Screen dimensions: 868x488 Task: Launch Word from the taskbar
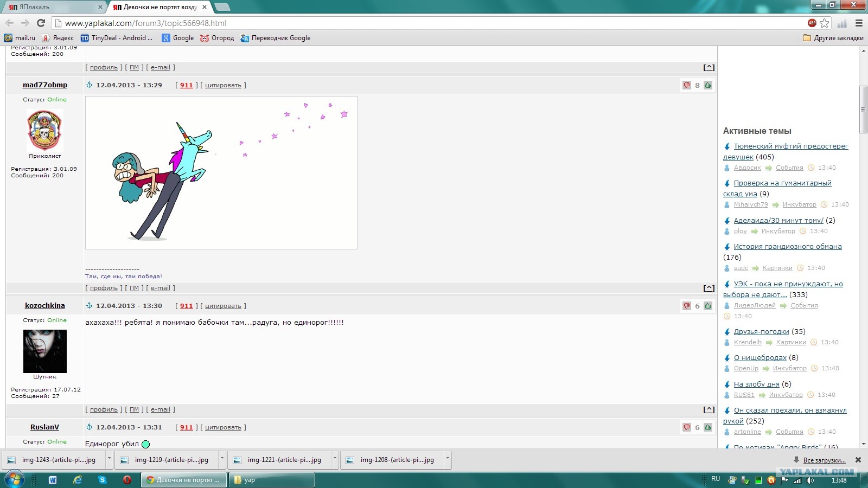53,480
